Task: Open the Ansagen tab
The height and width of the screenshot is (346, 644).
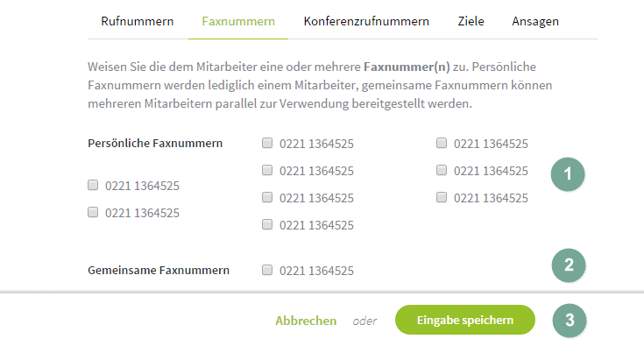Action: 535,21
